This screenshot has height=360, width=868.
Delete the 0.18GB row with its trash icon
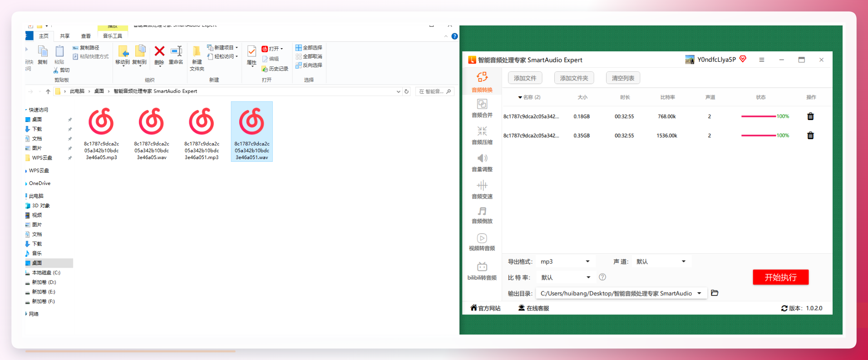pyautogui.click(x=810, y=116)
